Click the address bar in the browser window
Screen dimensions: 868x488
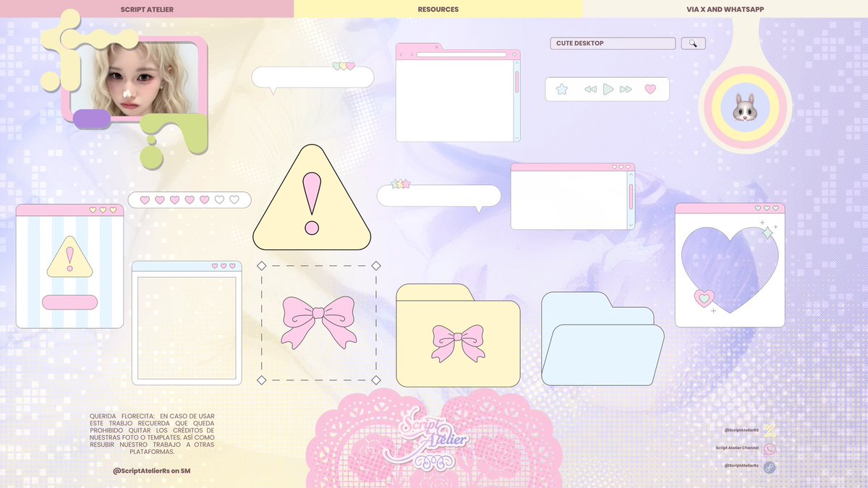(461, 54)
